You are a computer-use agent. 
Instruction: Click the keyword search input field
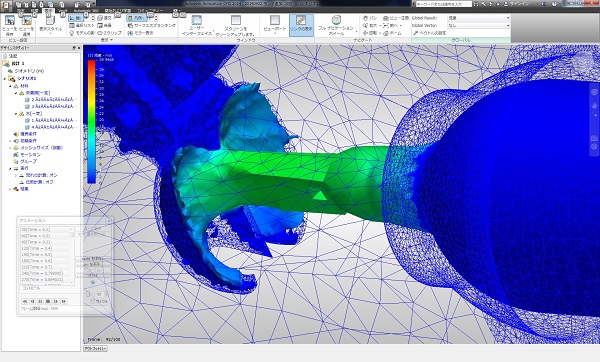pyautogui.click(x=443, y=4)
